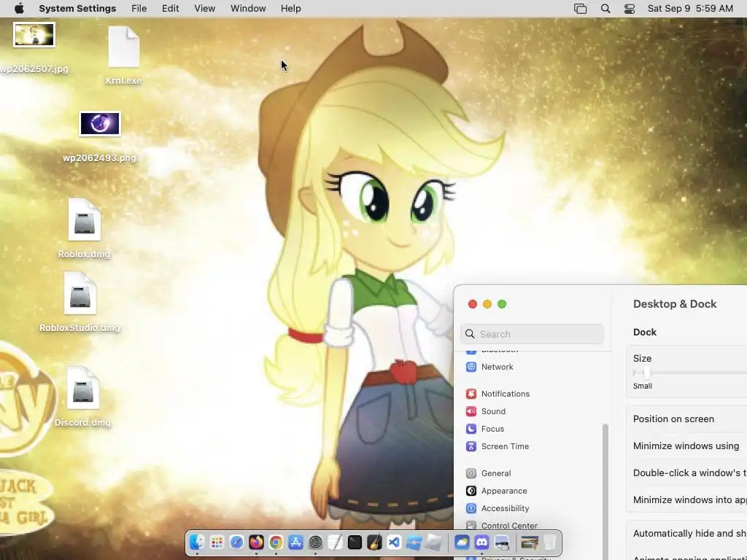The height and width of the screenshot is (560, 747).
Task: Open the File menu
Action: click(139, 9)
